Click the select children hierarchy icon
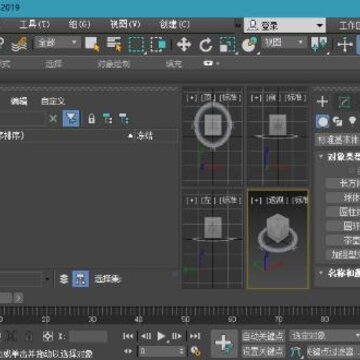This screenshot has width=360, height=360. tap(107, 119)
